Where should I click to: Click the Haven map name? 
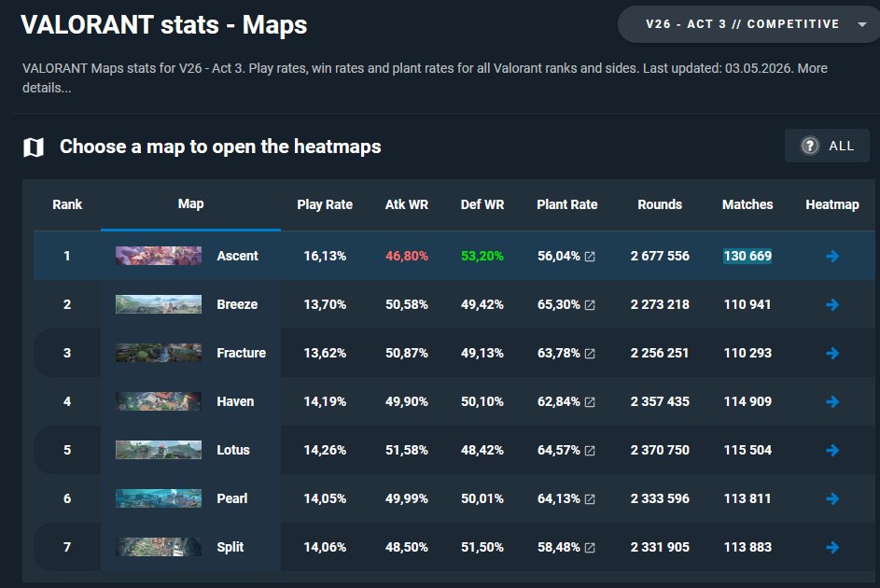click(236, 401)
